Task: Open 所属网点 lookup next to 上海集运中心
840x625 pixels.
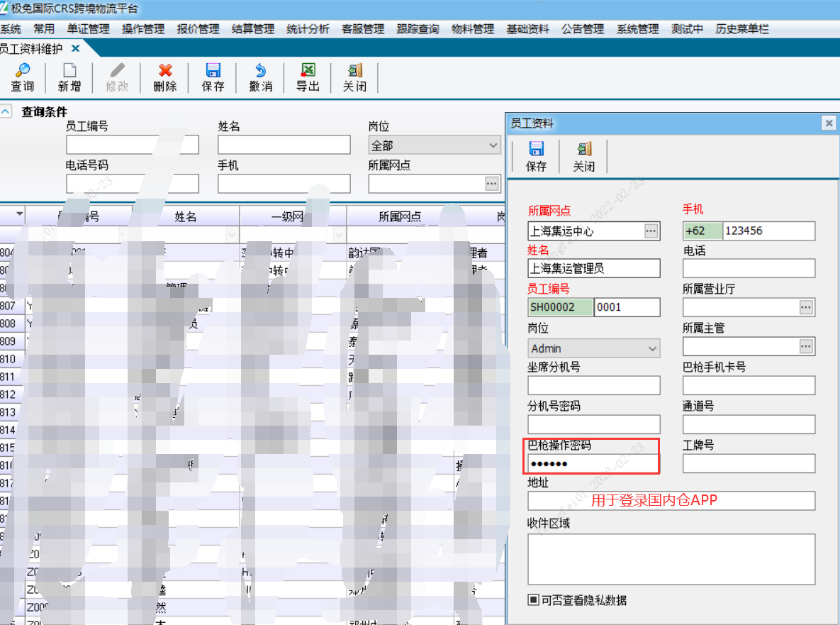Action: (x=651, y=231)
